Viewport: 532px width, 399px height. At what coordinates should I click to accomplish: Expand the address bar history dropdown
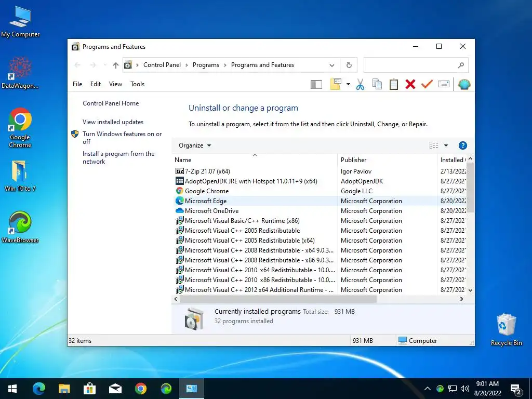[x=332, y=65]
